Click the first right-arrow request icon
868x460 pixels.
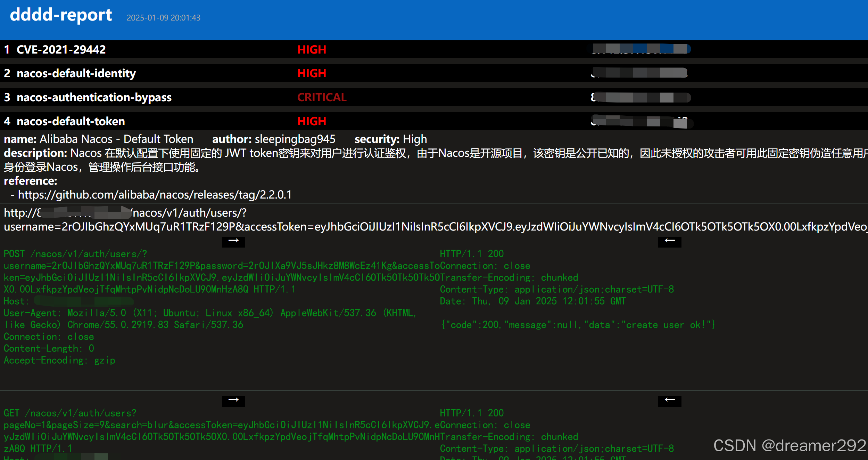point(233,241)
